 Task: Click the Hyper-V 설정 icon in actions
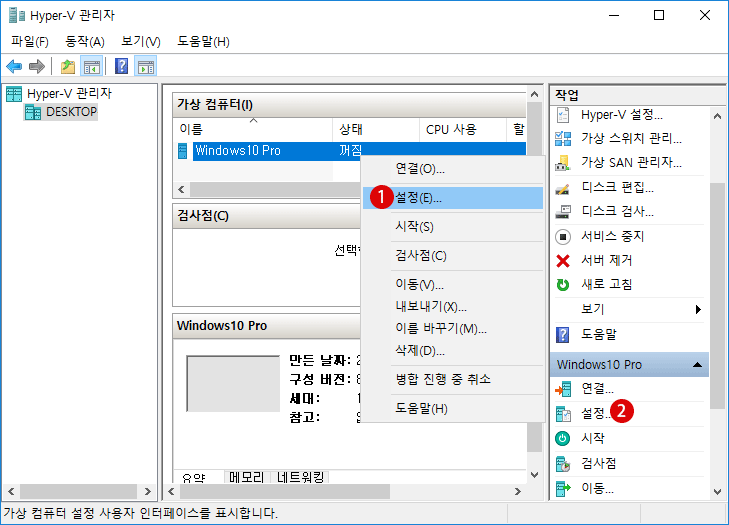563,114
